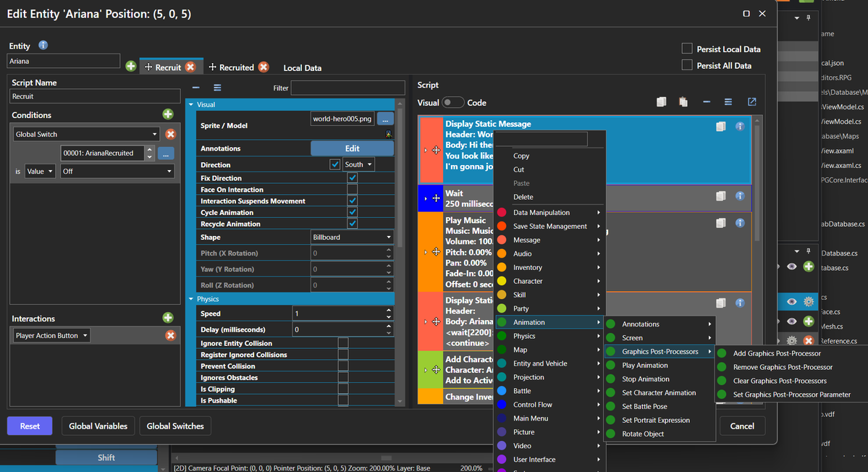Uncheck the Cycle Animation checkbox
Image resolution: width=868 pixels, height=472 pixels.
pyautogui.click(x=352, y=212)
